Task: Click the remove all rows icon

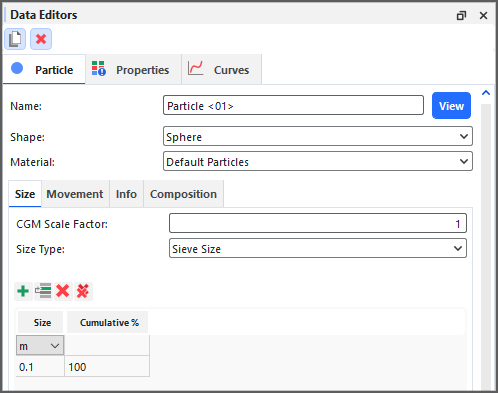Action: click(83, 291)
